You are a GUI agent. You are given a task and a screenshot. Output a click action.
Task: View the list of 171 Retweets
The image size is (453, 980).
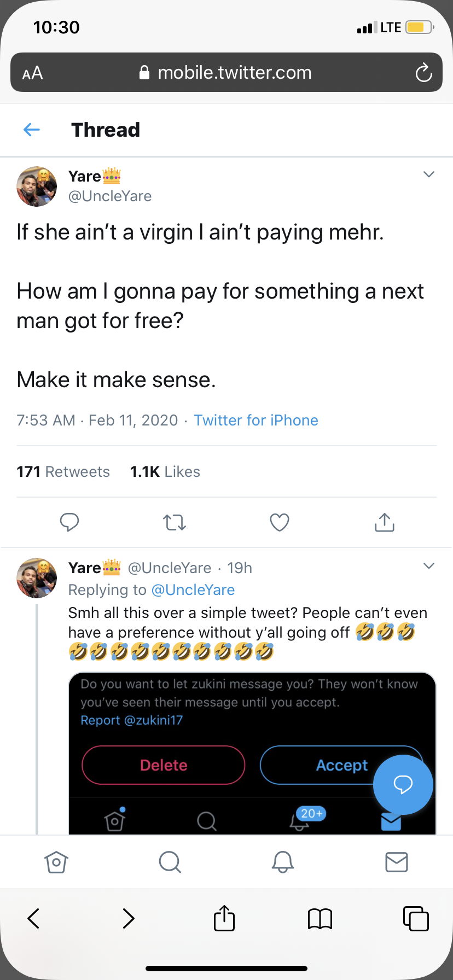pos(63,471)
